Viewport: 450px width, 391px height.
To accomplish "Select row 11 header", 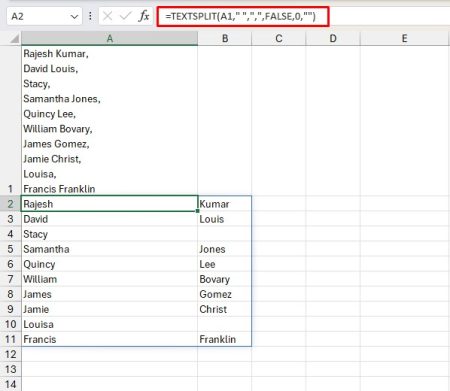I will [10, 339].
